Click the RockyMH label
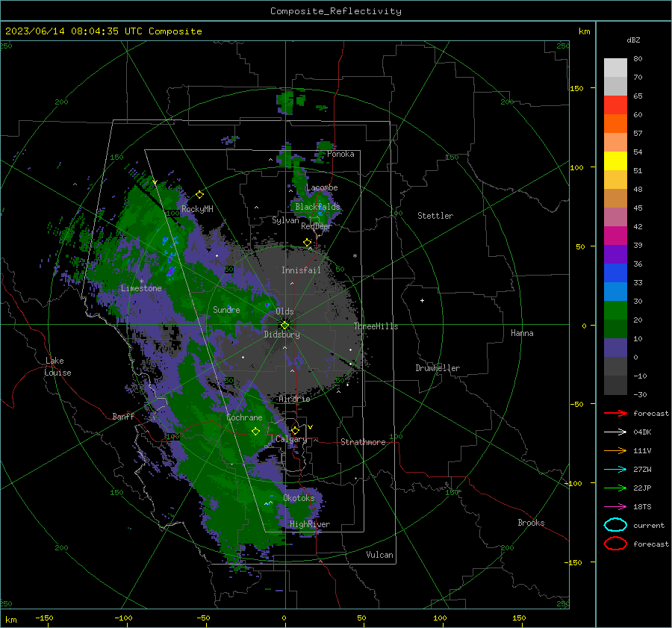The image size is (672, 628). [x=197, y=209]
